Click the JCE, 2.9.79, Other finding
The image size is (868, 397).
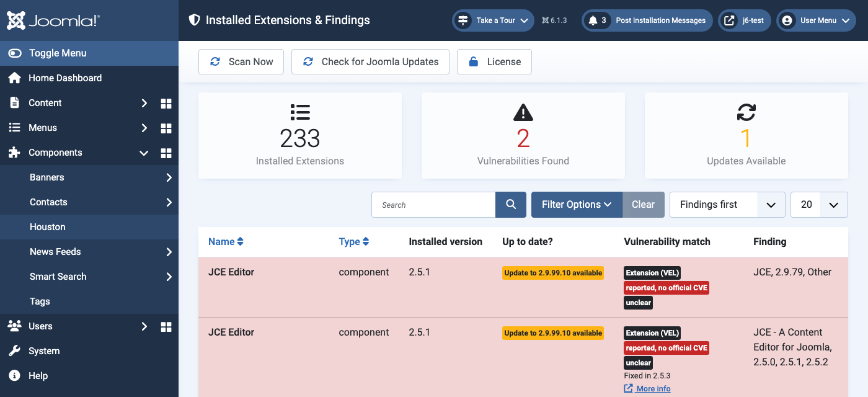tap(792, 272)
